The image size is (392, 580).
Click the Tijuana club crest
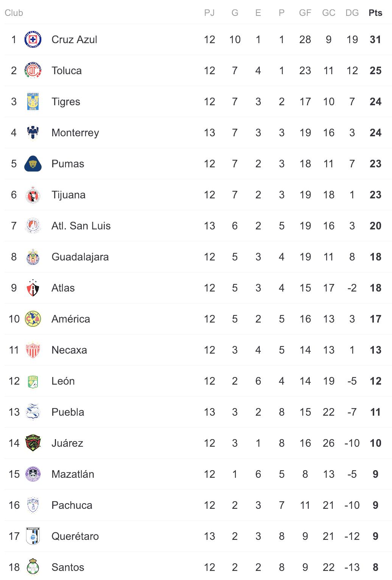pyautogui.click(x=33, y=195)
